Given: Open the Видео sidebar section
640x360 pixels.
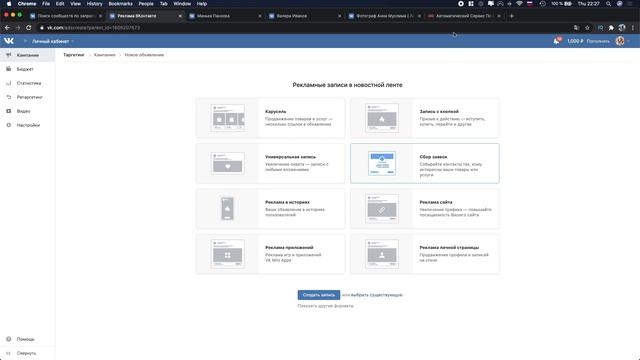Looking at the screenshot, I should (27, 111).
